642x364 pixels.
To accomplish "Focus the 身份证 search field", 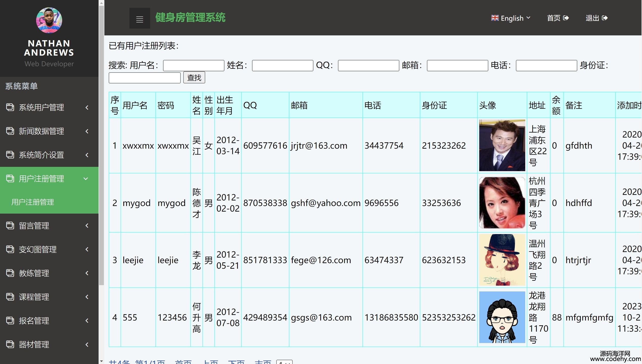I will coord(145,78).
